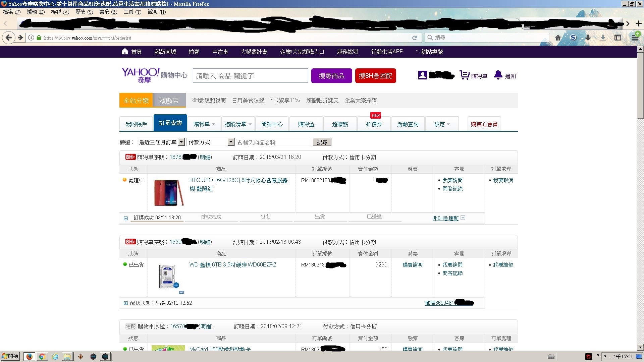Select the 全站分類 category tab
This screenshot has height=362, width=644.
click(136, 100)
